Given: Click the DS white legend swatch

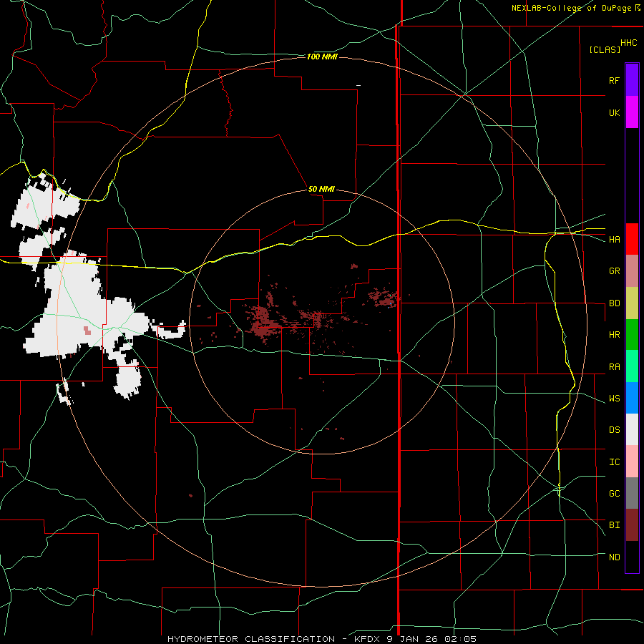Looking at the screenshot, I should [x=632, y=429].
